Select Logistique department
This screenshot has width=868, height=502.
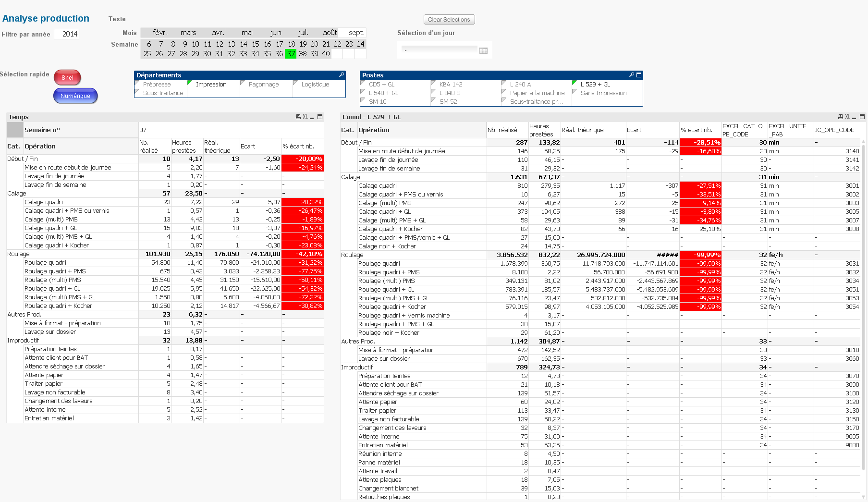pyautogui.click(x=319, y=85)
